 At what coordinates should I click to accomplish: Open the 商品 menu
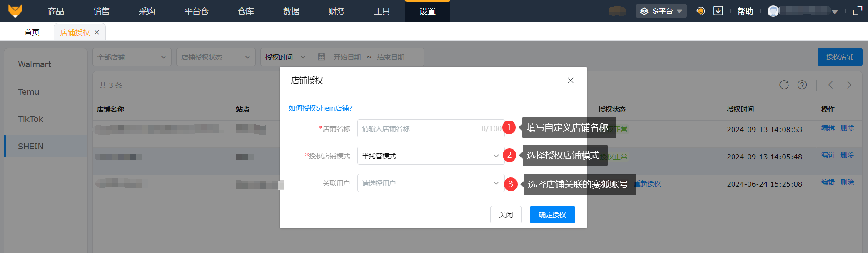click(x=56, y=11)
